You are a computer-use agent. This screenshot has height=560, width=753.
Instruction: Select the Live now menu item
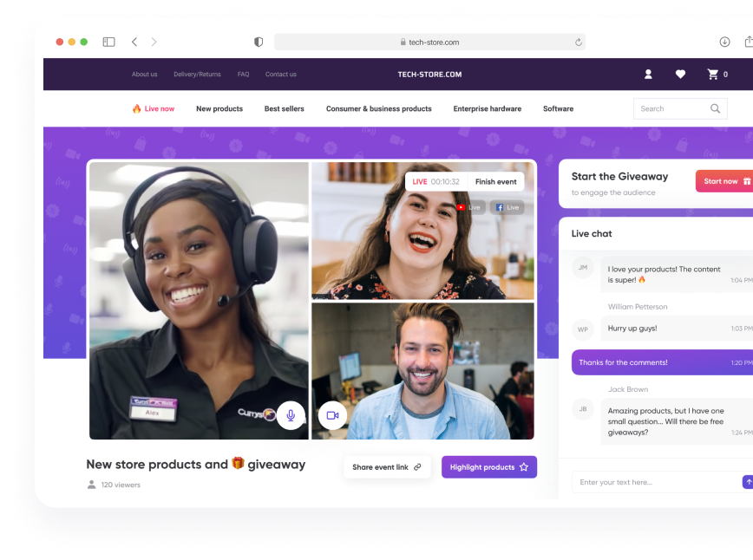click(154, 109)
